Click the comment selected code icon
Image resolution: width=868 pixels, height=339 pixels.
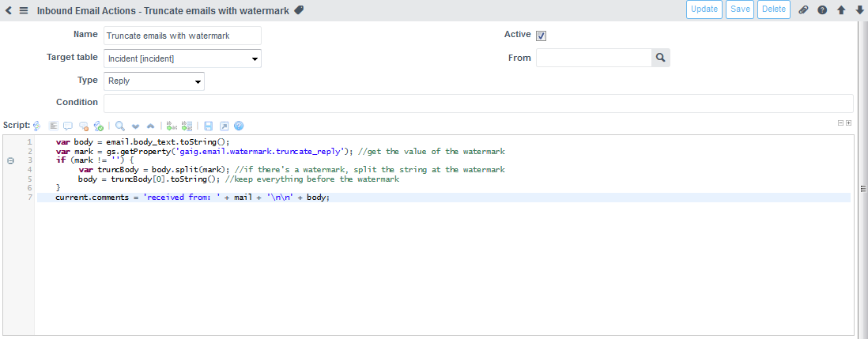[x=68, y=126]
